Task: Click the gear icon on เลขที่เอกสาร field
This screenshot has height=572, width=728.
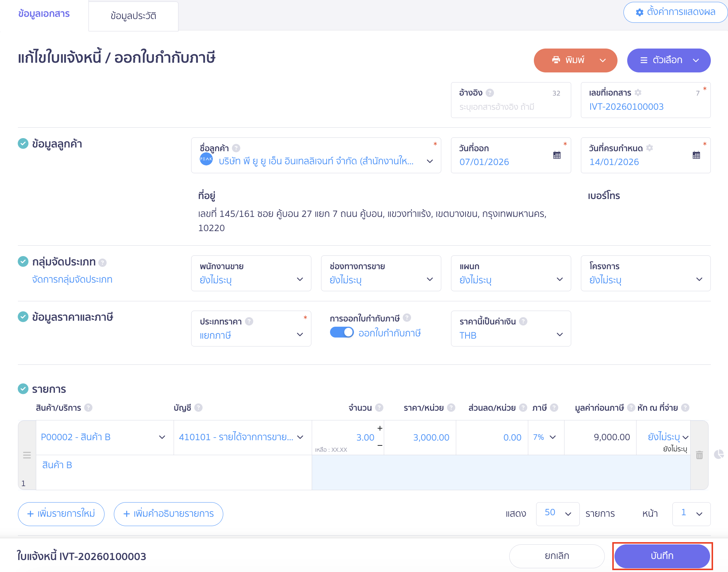Action: click(x=638, y=93)
